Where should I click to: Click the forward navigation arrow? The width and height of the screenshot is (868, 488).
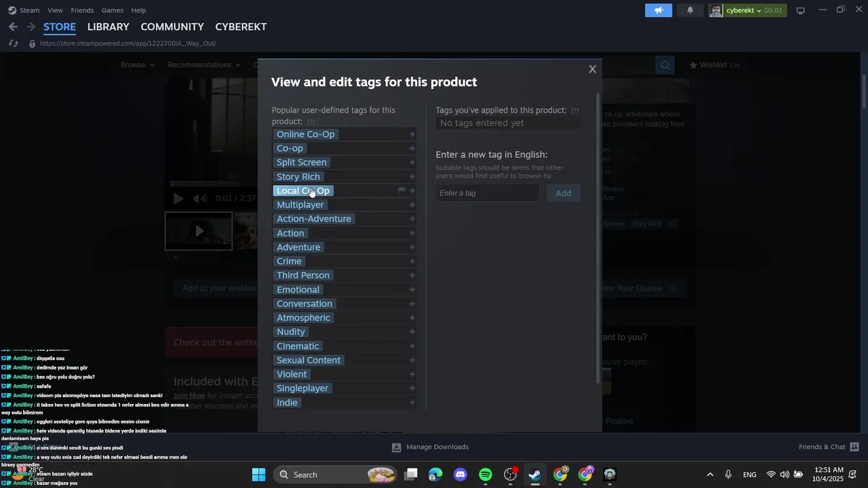pyautogui.click(x=31, y=26)
